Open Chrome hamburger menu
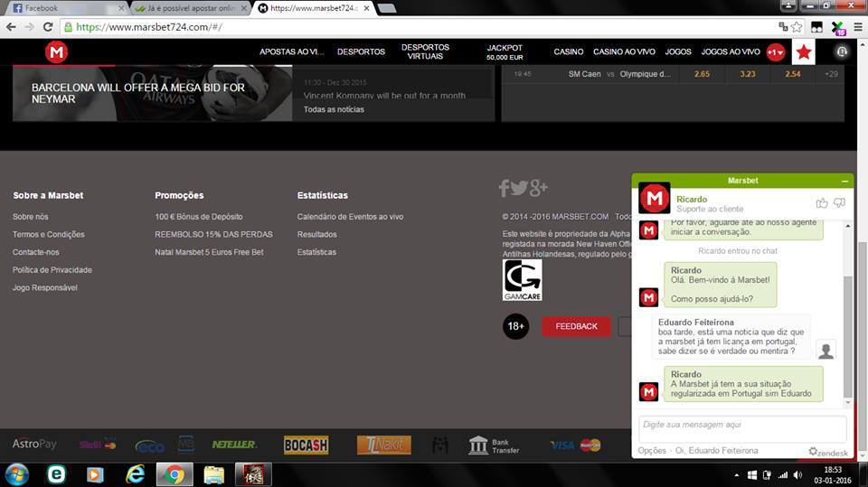868x487 pixels. (857, 26)
